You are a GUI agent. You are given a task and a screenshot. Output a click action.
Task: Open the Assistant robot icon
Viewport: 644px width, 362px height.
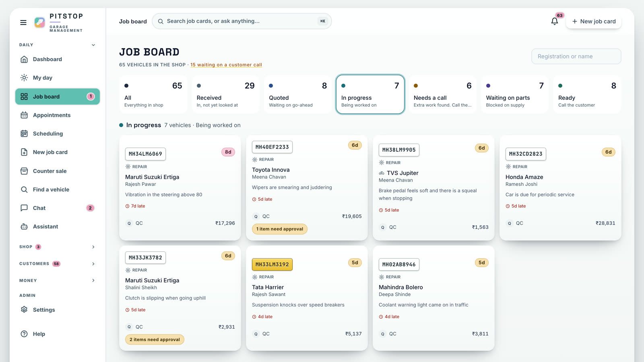[24, 226]
